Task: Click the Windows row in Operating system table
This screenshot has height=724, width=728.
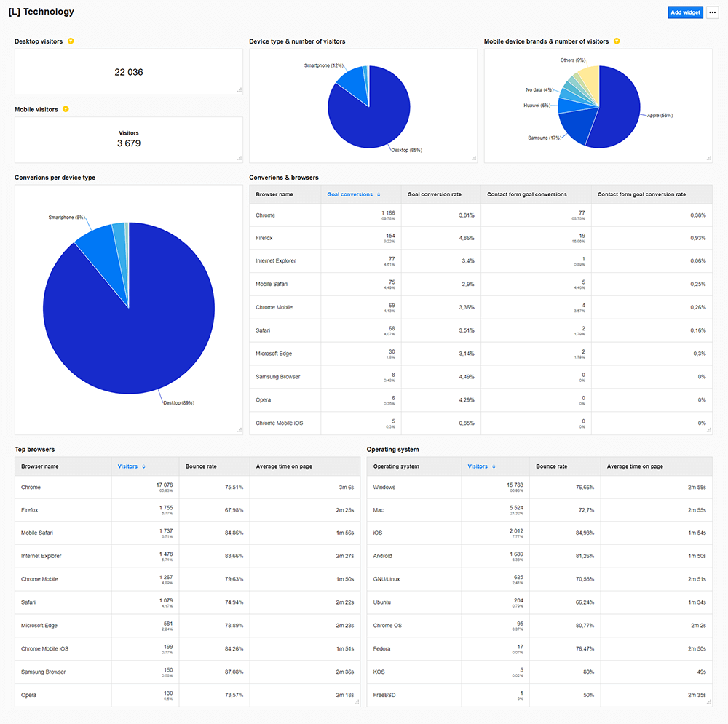Action: (384, 487)
